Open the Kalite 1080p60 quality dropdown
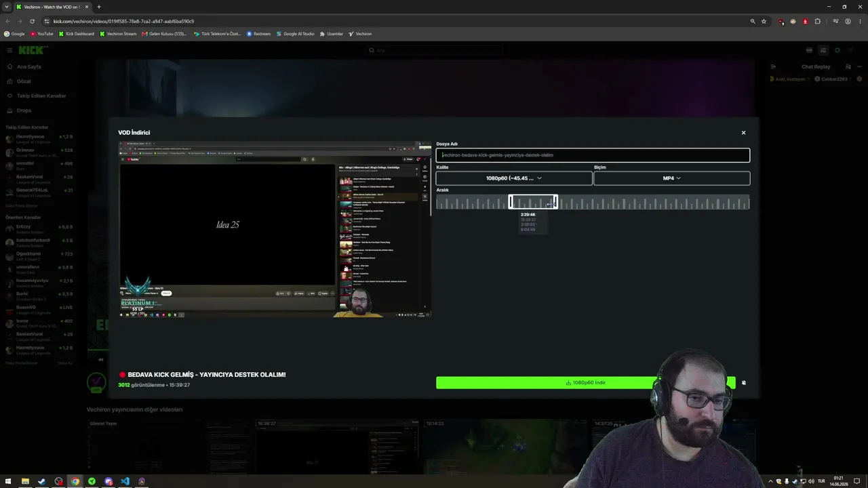Viewport: 868px width, 488px height. point(514,178)
